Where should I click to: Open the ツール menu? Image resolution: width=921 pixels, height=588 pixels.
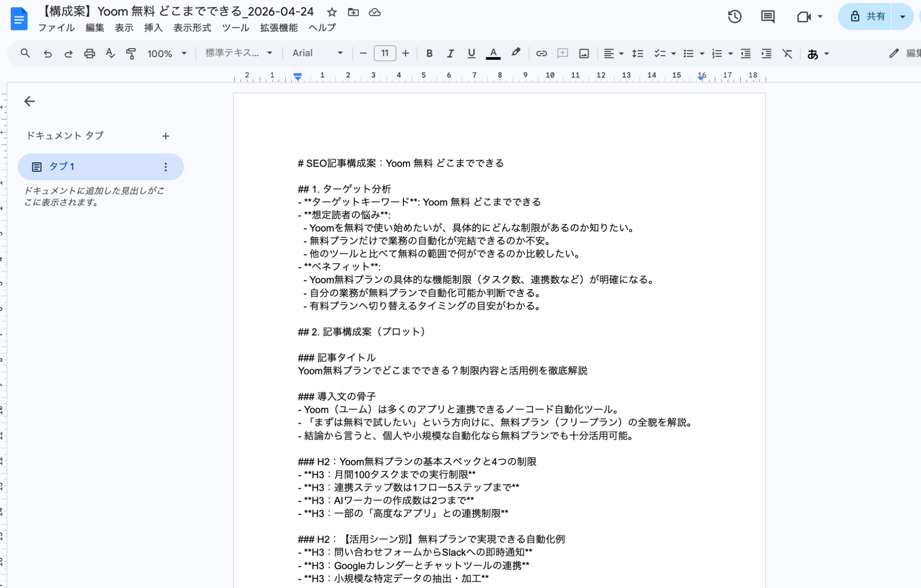(235, 28)
